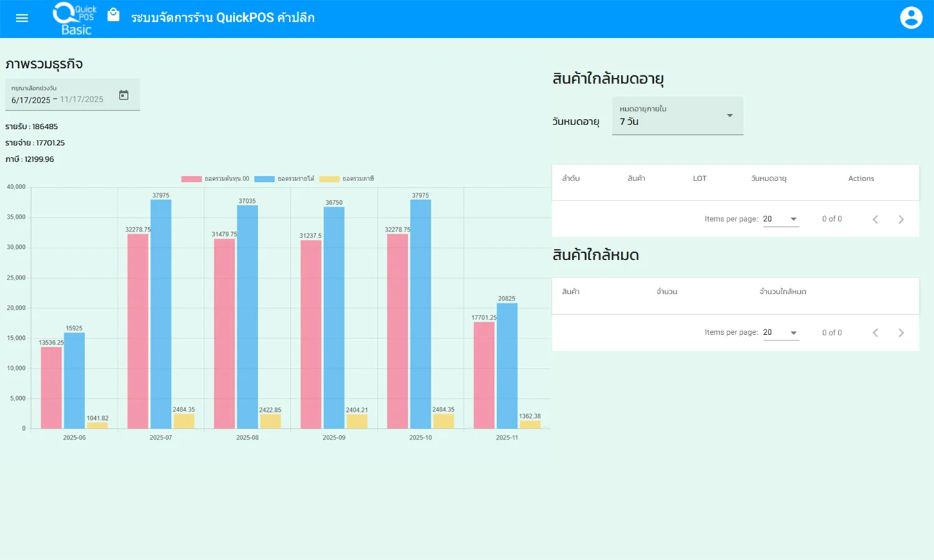This screenshot has height=560, width=934.
Task: Click the QuickPOS Basic logo
Action: point(73,17)
